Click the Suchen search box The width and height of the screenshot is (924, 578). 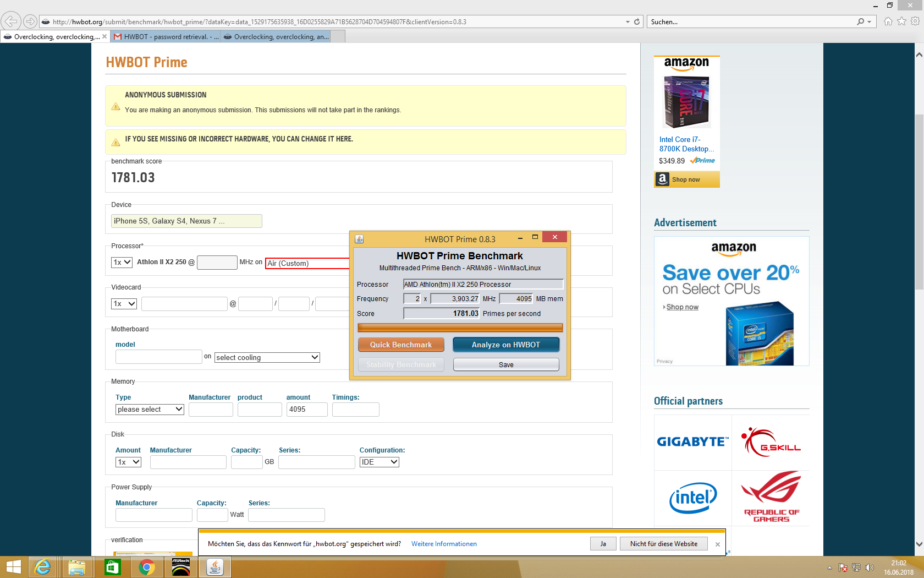click(752, 22)
